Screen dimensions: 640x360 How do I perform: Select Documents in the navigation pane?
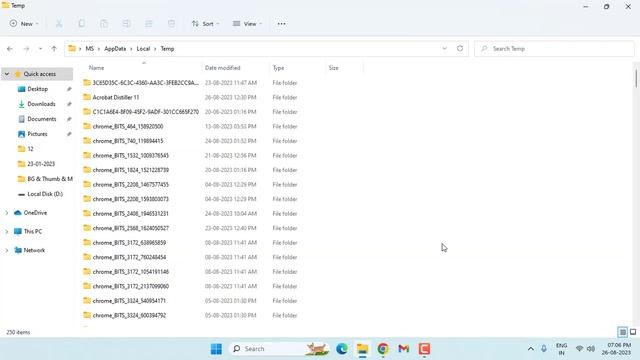click(41, 119)
